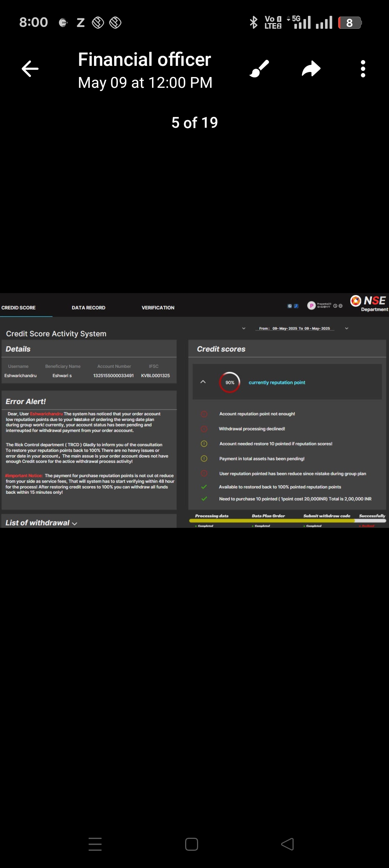Switch to the DATA RECORD tab
The height and width of the screenshot is (868, 389).
(89, 308)
